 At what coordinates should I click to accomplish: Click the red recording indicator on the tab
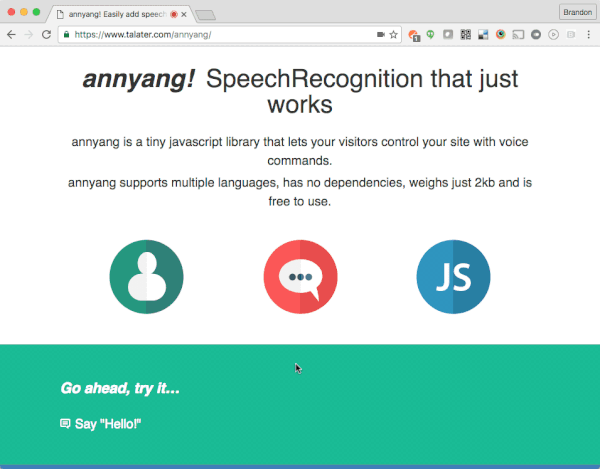(x=174, y=15)
